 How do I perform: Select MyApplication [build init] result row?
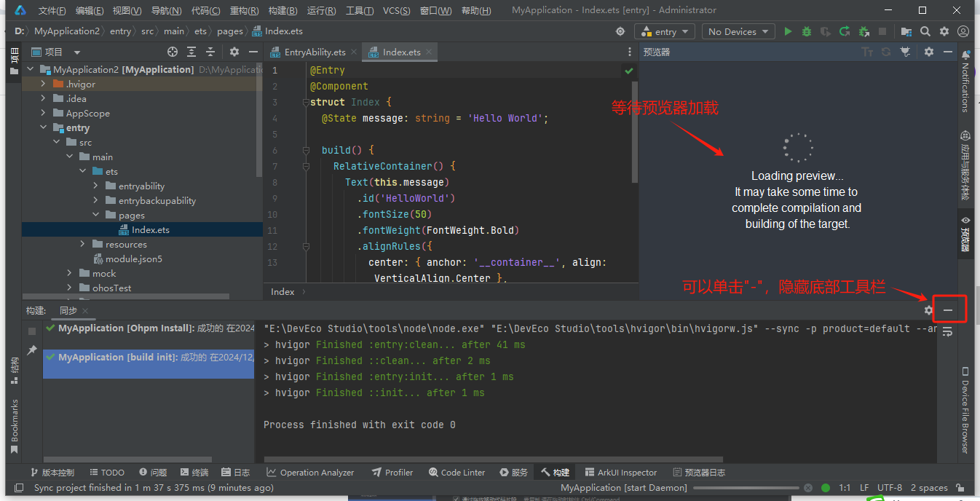click(149, 364)
